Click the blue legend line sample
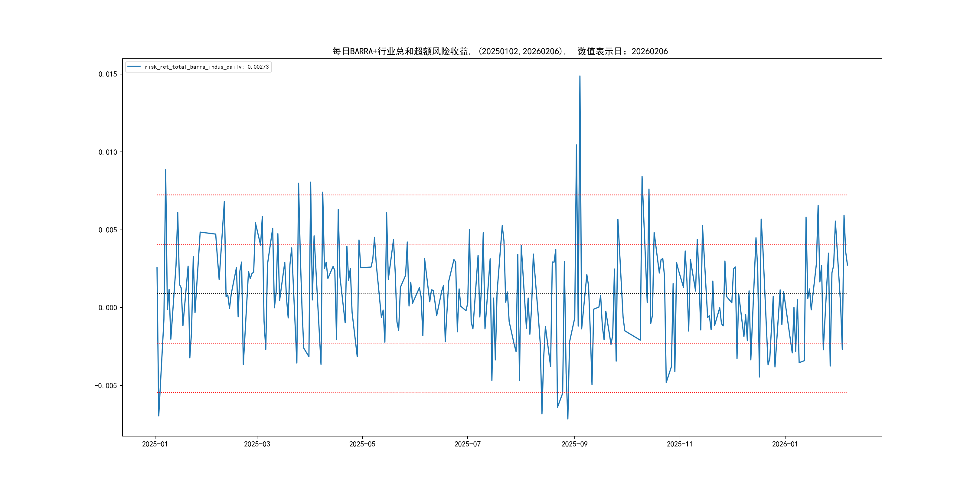Screen dimensions: 980x490 pos(134,67)
